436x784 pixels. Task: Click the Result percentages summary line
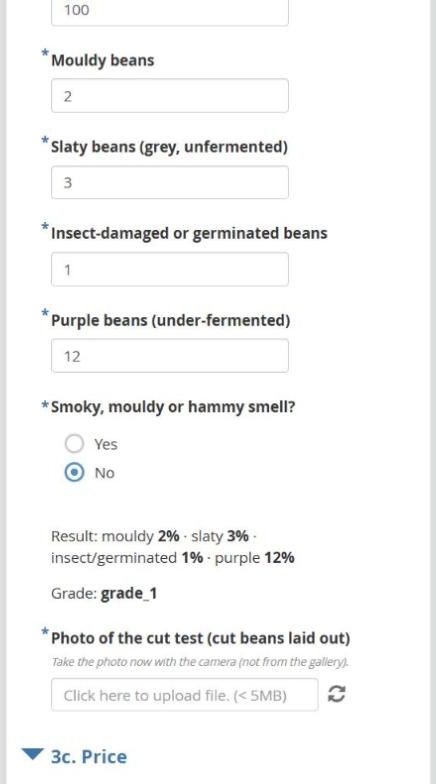(x=172, y=546)
